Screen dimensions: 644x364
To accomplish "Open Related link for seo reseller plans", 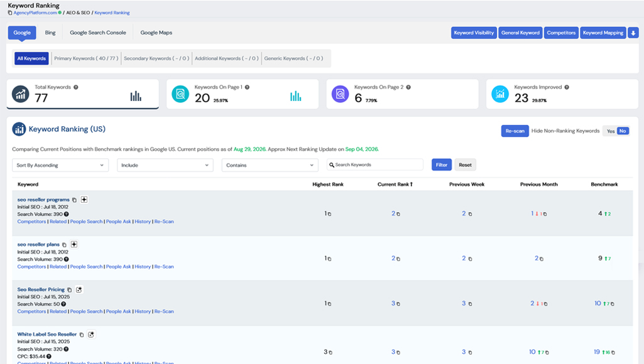I will coord(58,267).
